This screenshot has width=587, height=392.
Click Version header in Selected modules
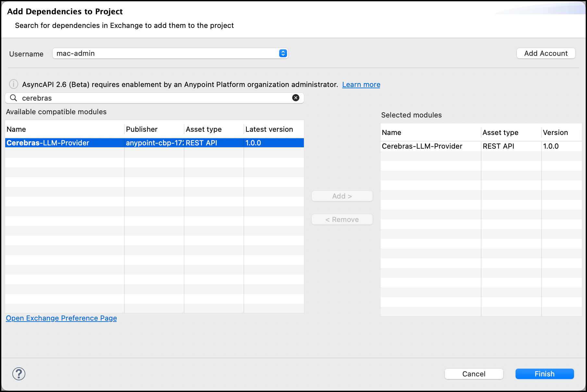[562, 132]
